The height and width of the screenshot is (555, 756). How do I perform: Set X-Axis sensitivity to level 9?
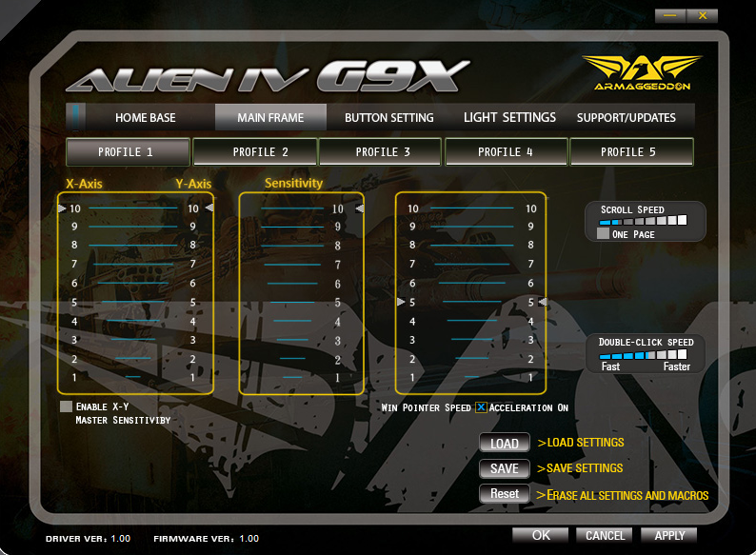tap(74, 227)
